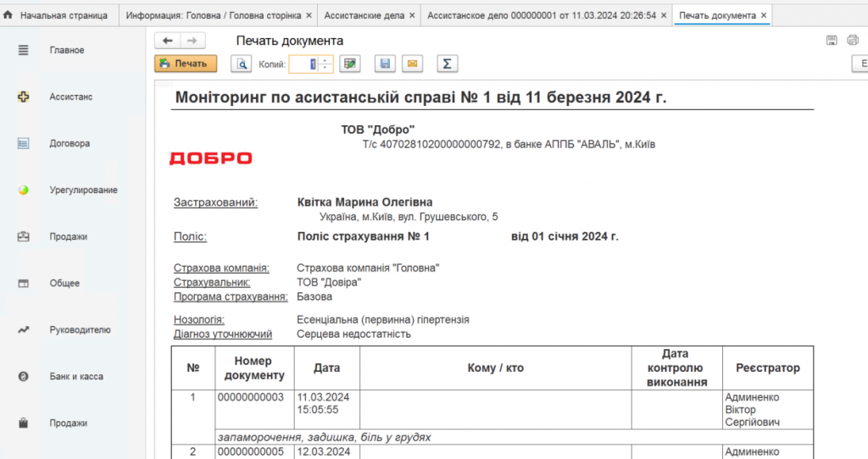This screenshot has height=459, width=868.
Task: Open Урегулирование sidebar section
Action: click(83, 190)
